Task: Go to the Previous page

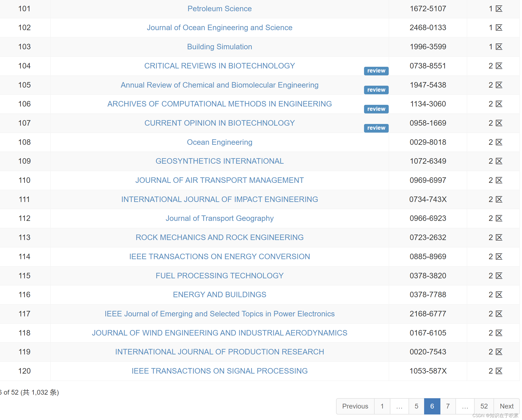Action: click(x=355, y=406)
